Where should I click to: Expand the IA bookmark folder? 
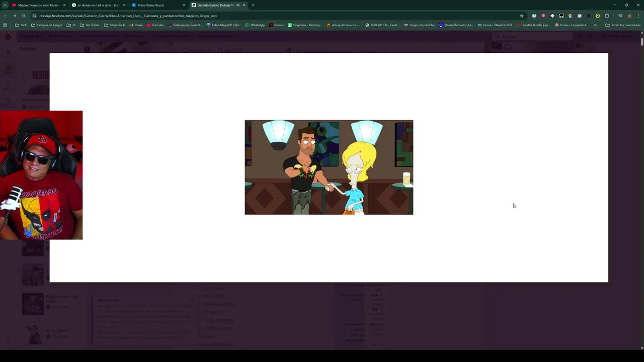point(71,25)
